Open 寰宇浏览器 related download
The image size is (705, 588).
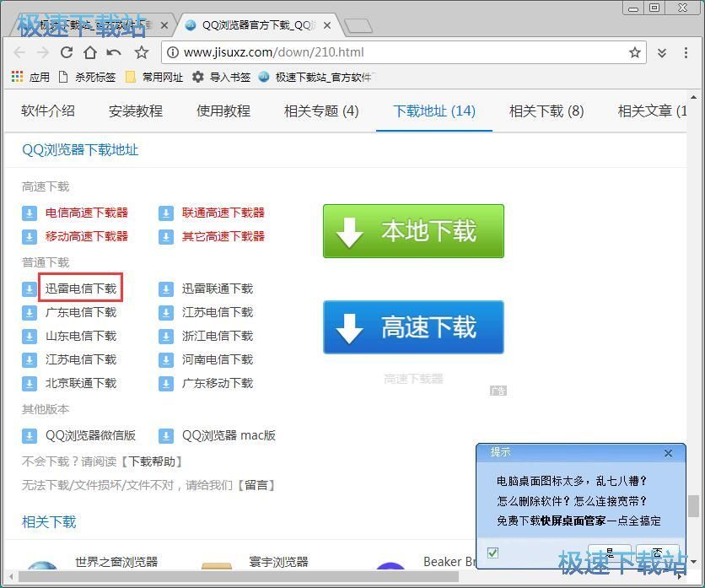[x=278, y=562]
